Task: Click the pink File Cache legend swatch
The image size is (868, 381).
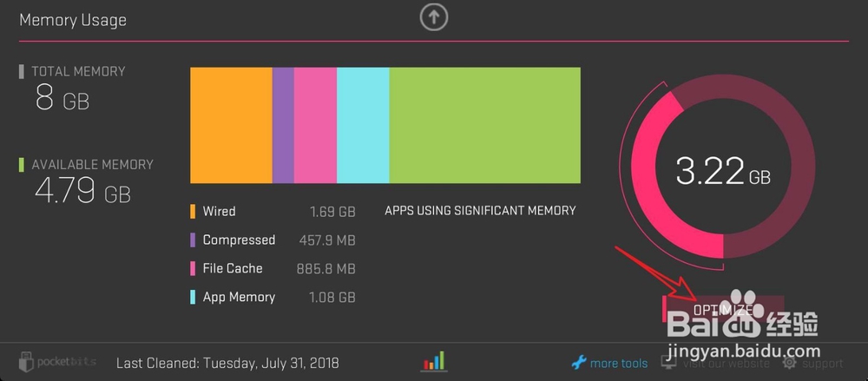Action: point(193,269)
